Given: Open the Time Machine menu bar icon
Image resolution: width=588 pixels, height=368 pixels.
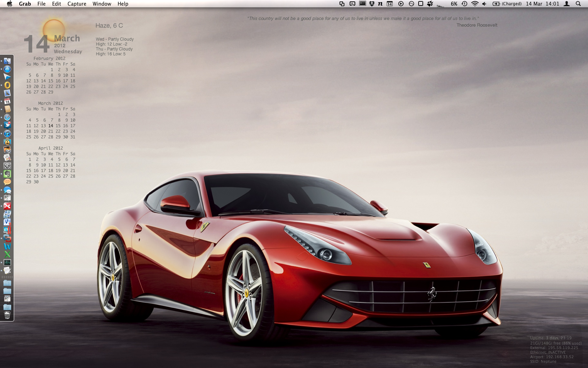Looking at the screenshot, I should [x=464, y=4].
